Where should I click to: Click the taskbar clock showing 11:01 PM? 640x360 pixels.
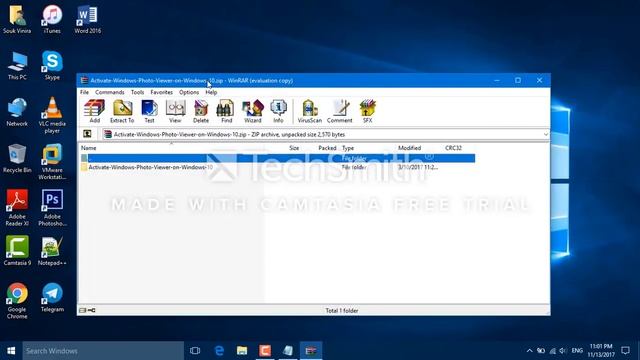601,351
